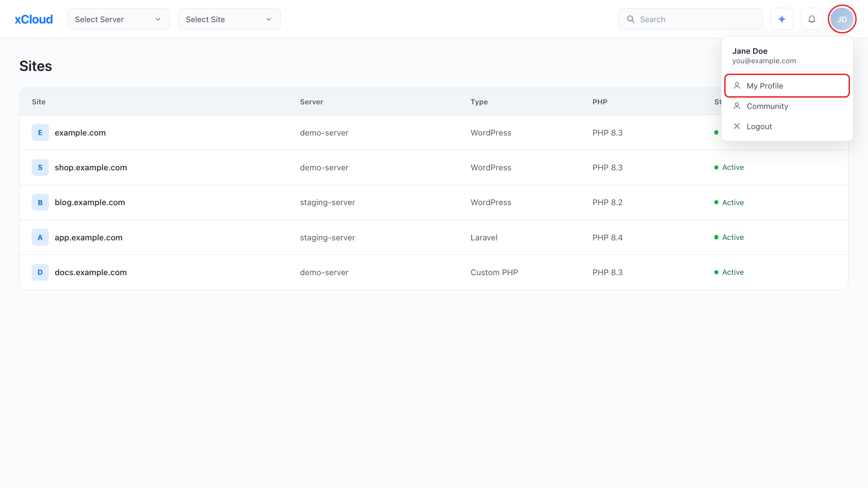Screen dimensions: 868x488
Task: Open the app.example.com site
Action: tap(89, 238)
